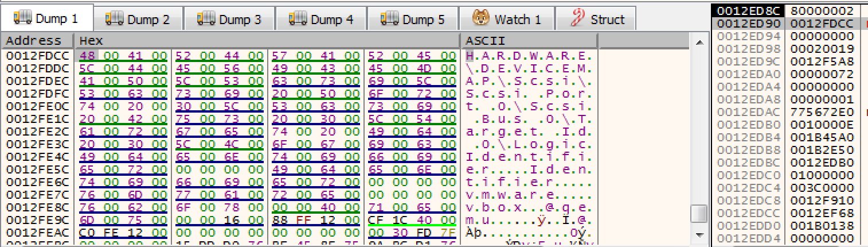This screenshot has height=247, width=868.
Task: Click the Address column header
Action: click(x=34, y=41)
